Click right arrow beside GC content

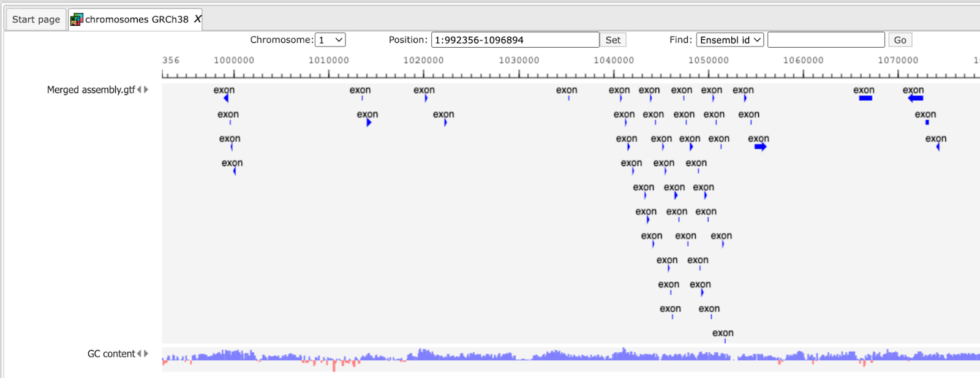[146, 353]
